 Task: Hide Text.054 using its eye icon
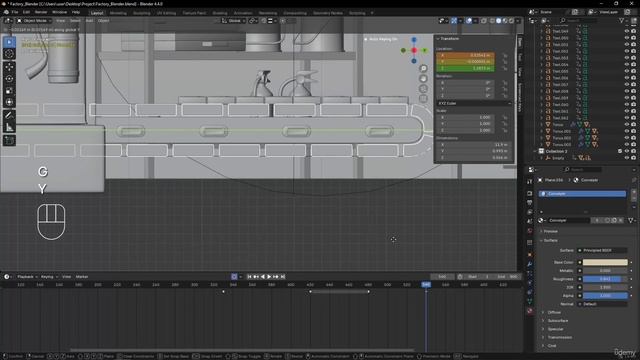point(627,64)
